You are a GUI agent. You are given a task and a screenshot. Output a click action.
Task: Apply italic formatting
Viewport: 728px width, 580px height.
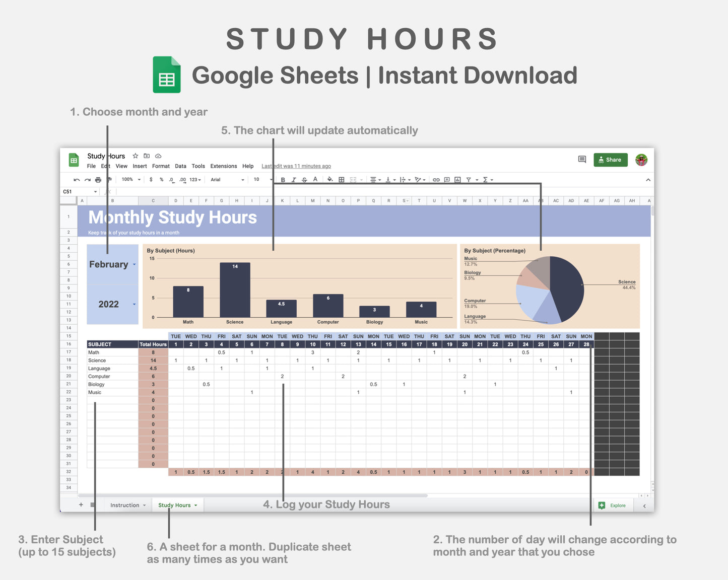[x=294, y=180]
